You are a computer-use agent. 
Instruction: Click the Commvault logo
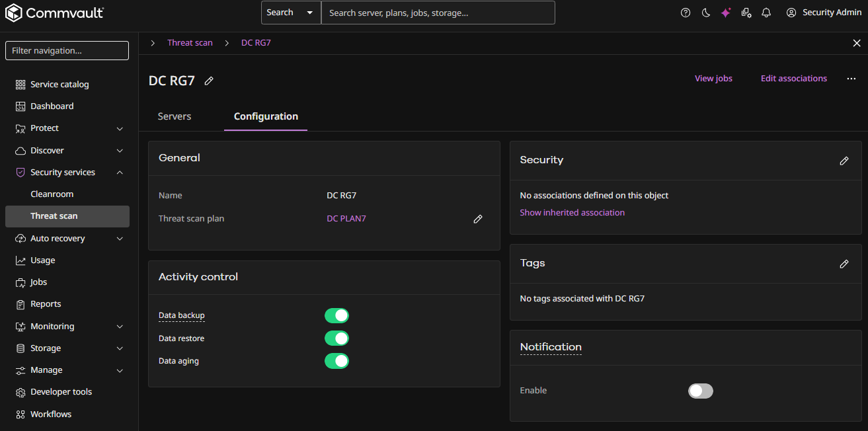coord(54,13)
